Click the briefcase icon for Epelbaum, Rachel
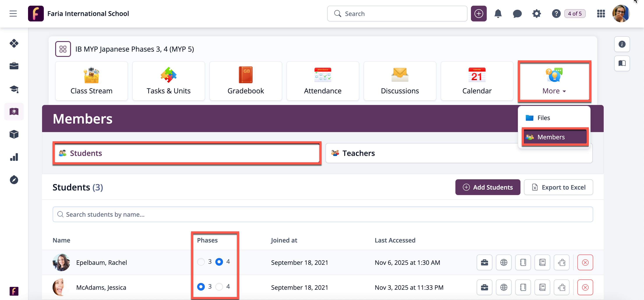This screenshot has height=300, width=644. (x=484, y=262)
